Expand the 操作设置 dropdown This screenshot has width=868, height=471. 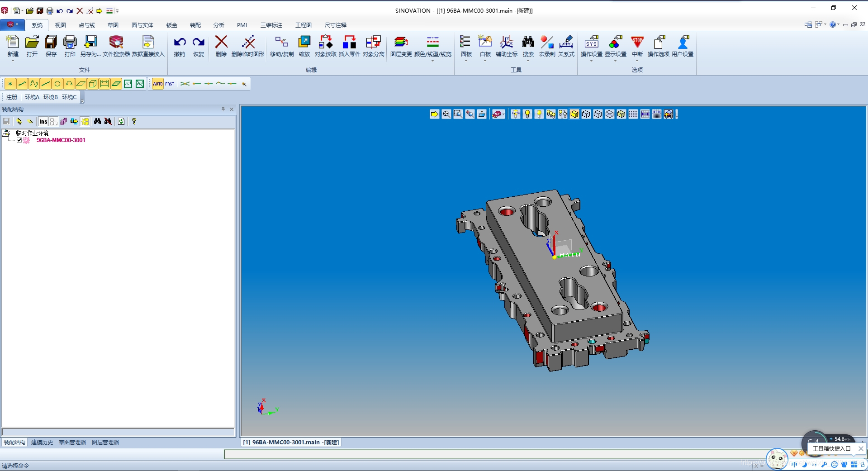[x=591, y=61]
